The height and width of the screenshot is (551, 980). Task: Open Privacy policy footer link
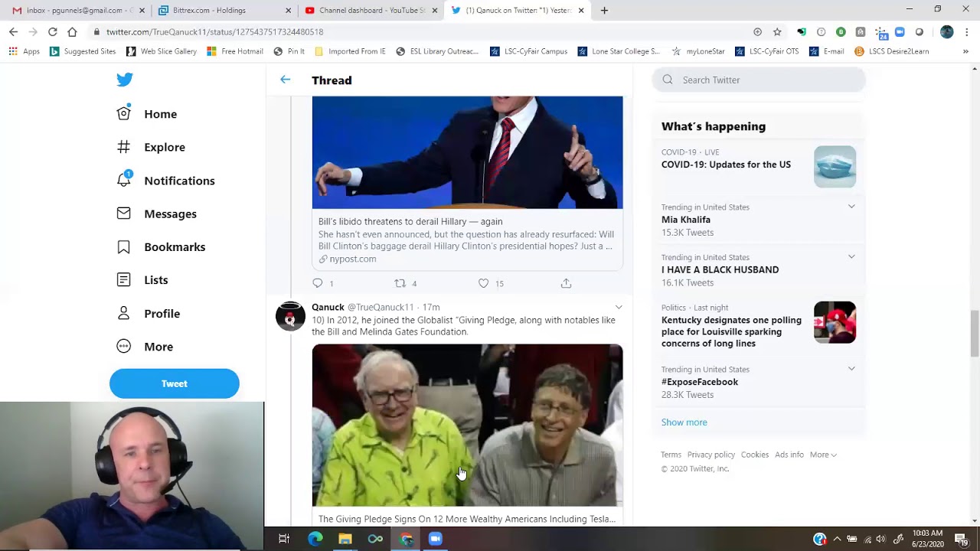click(x=710, y=455)
